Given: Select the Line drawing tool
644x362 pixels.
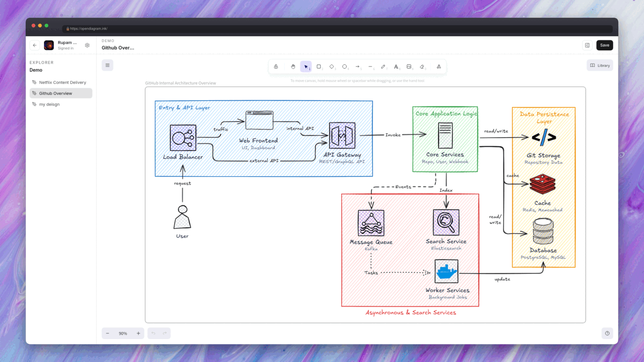Looking at the screenshot, I should pyautogui.click(x=370, y=67).
